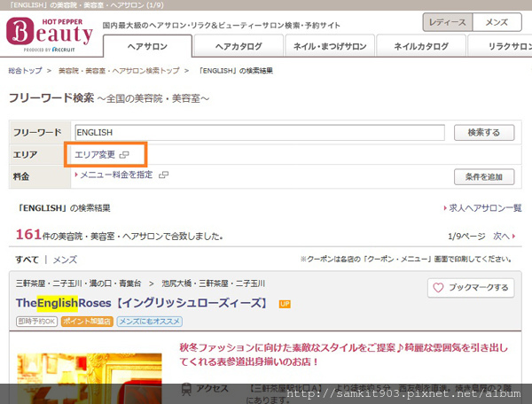The image size is (532, 404).
Task: Click the popup icon beside メニュー料金を指定
Action: [163, 175]
